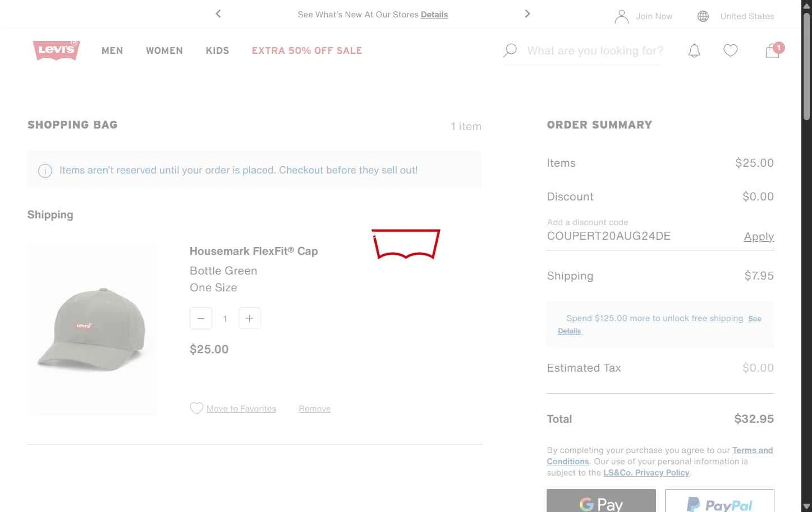
Task: Decrease cap quantity with minus button
Action: click(201, 318)
